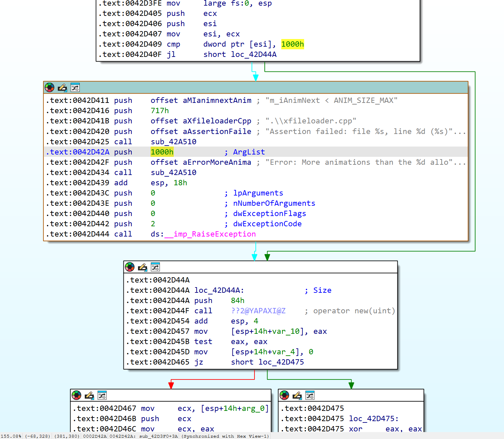Select the push 1000h line at 0042D42A

[x=256, y=152]
